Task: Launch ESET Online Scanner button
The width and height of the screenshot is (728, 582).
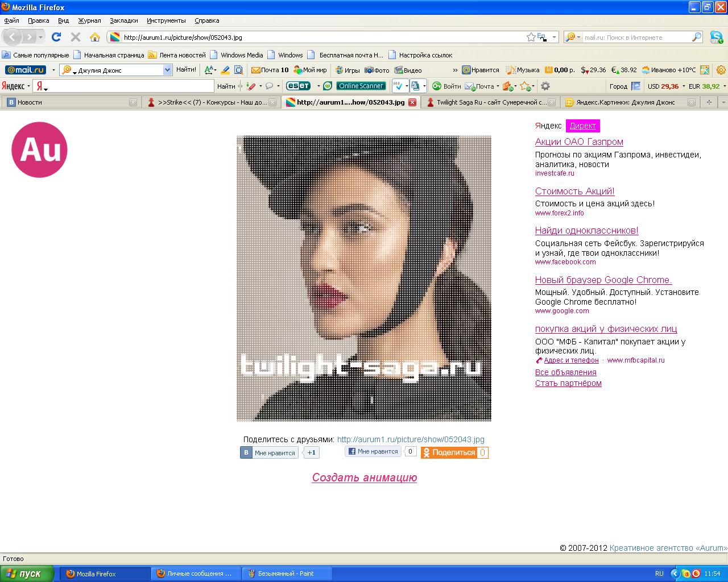Action: pos(361,86)
